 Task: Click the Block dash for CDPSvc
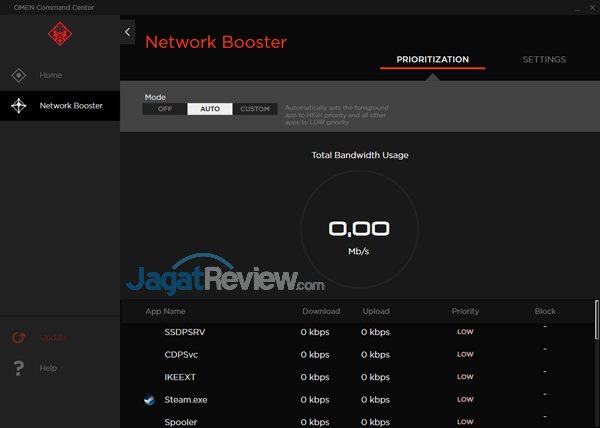545,349
